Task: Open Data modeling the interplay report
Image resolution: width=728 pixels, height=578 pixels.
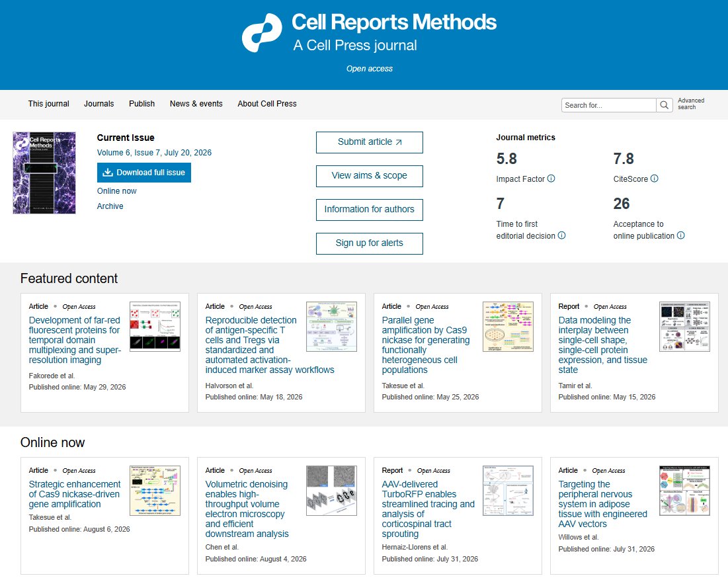Action: 602,345
